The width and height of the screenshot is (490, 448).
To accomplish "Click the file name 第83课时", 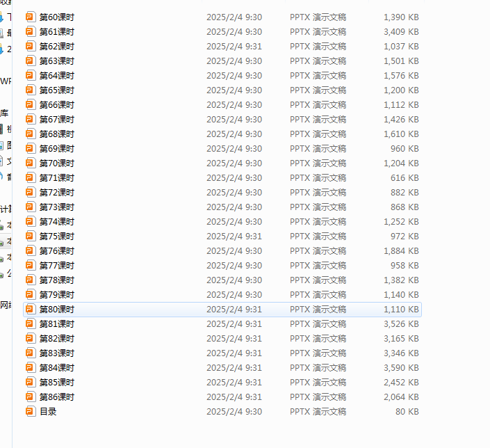I will click(x=57, y=353).
